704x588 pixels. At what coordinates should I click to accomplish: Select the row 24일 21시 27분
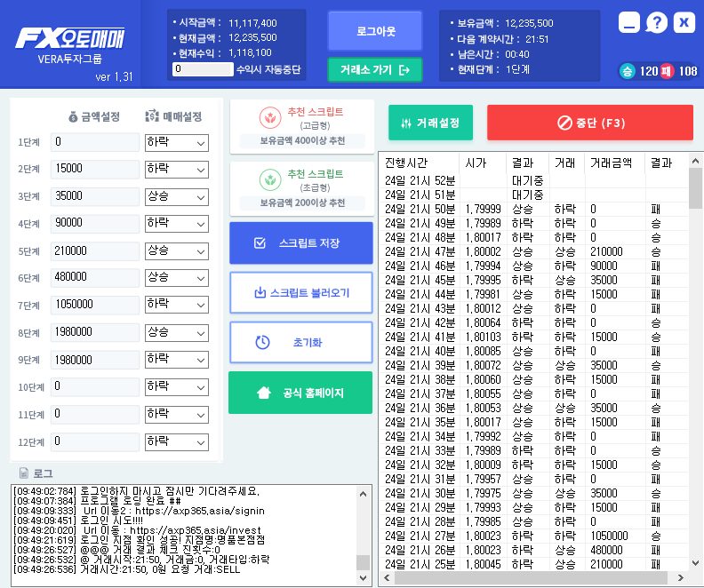pyautogui.click(x=534, y=536)
